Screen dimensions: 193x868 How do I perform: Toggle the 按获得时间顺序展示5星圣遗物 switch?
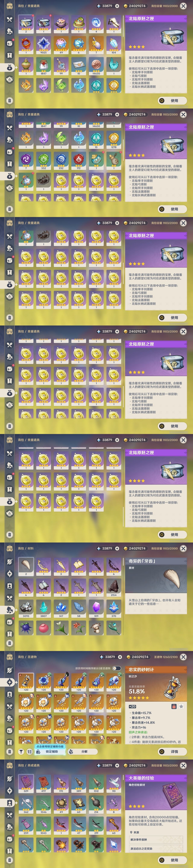116,668
